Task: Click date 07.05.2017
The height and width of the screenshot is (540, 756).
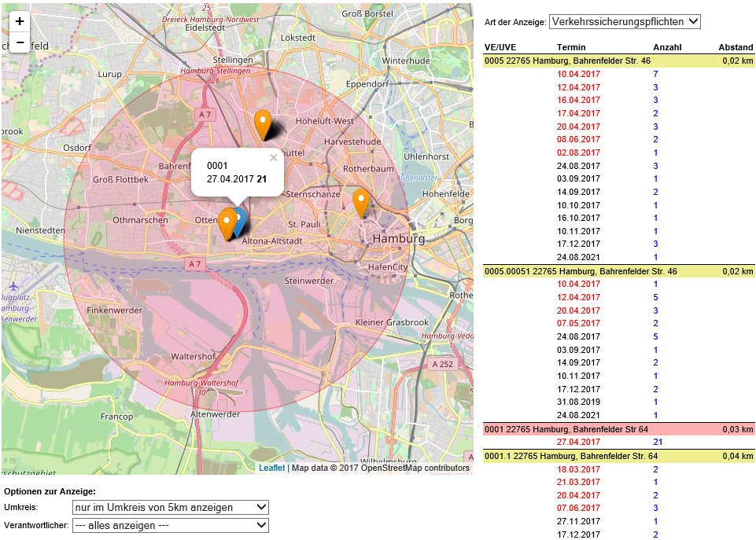Action: [x=578, y=323]
